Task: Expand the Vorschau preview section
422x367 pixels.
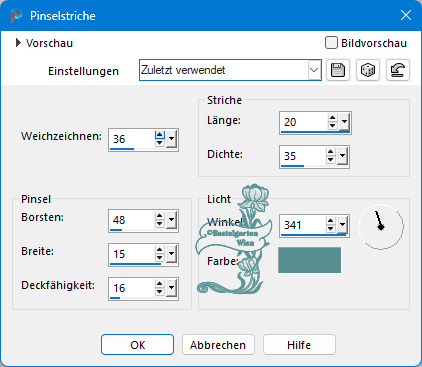Action: [x=18, y=43]
